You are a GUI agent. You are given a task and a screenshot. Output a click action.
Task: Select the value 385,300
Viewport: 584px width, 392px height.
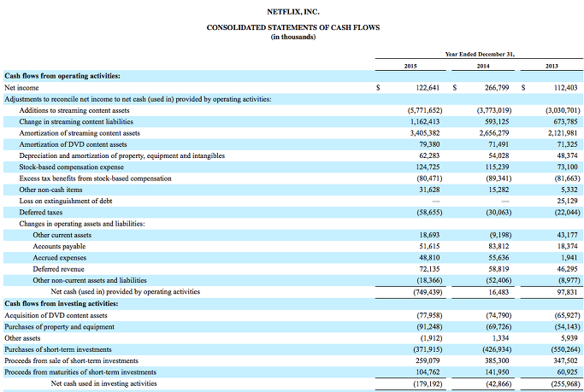pos(497,360)
